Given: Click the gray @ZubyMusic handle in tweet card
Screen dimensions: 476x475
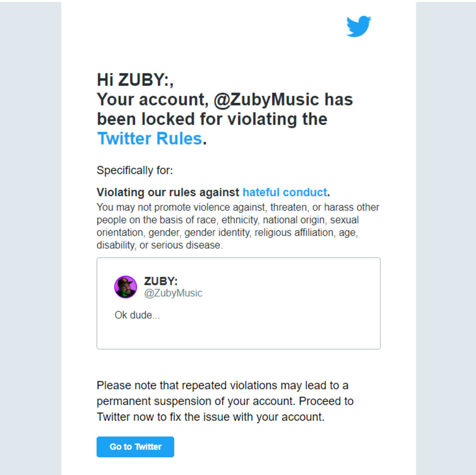Looking at the screenshot, I should pos(173,293).
